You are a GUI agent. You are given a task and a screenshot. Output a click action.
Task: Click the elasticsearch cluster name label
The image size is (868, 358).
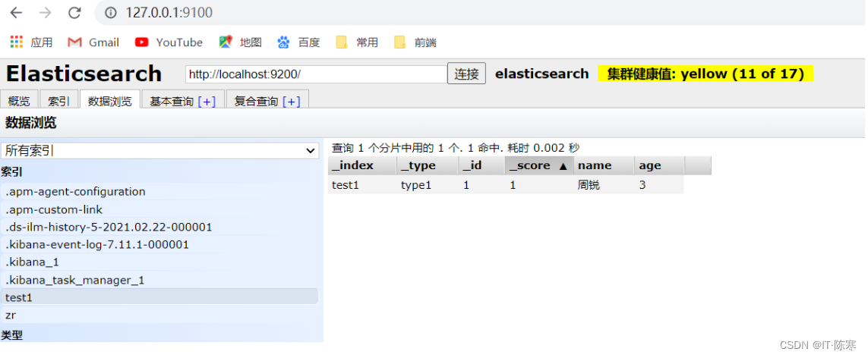point(542,74)
